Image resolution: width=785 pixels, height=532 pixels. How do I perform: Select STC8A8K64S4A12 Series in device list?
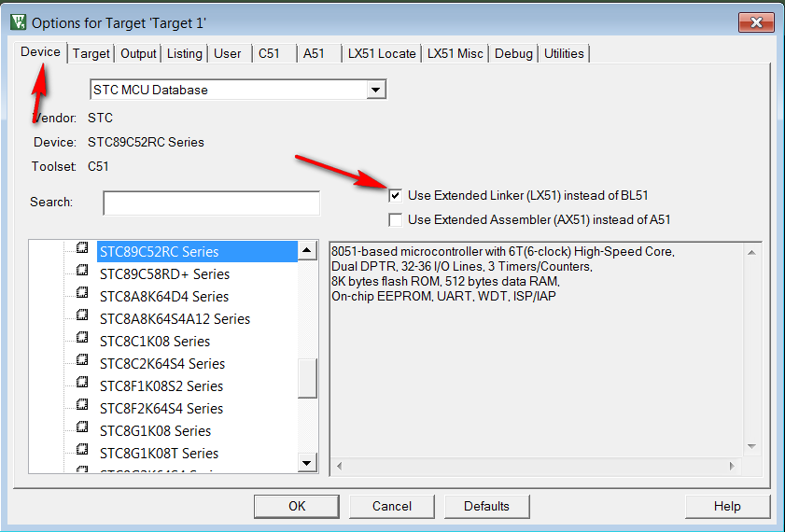[x=175, y=319]
